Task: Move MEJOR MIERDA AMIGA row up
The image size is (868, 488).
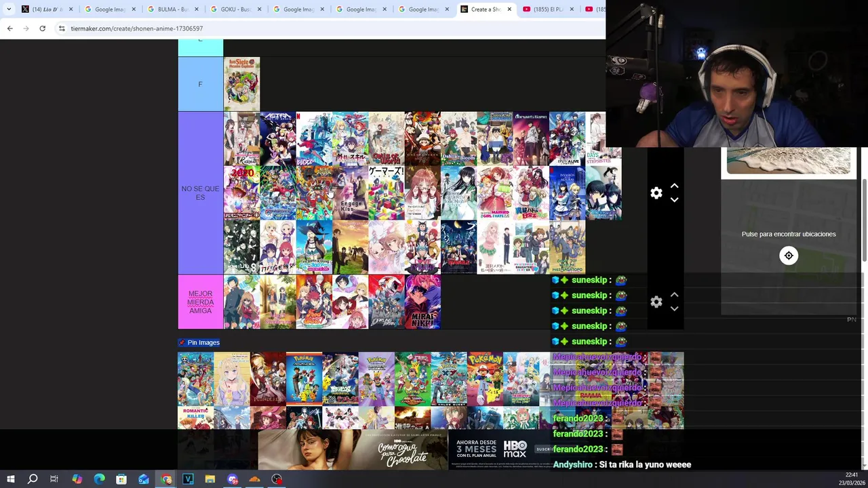Action: click(674, 295)
